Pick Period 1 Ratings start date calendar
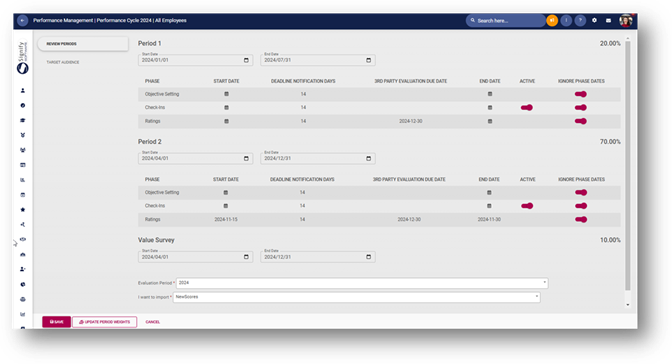The height and width of the screenshot is (364, 672). tap(226, 121)
